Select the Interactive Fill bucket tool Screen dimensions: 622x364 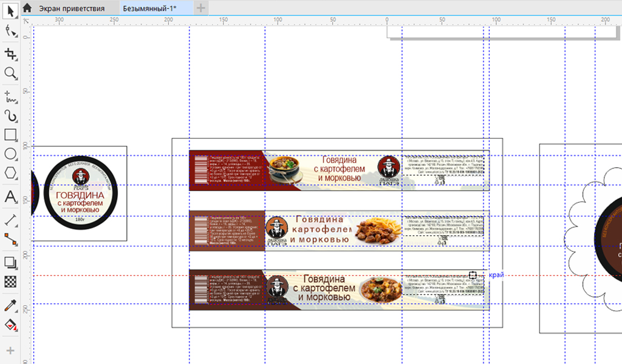click(10, 325)
